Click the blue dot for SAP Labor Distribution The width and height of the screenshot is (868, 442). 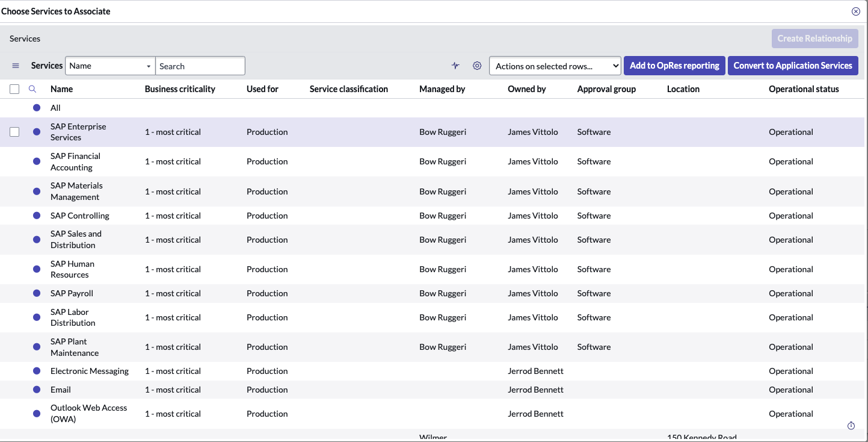(37, 317)
